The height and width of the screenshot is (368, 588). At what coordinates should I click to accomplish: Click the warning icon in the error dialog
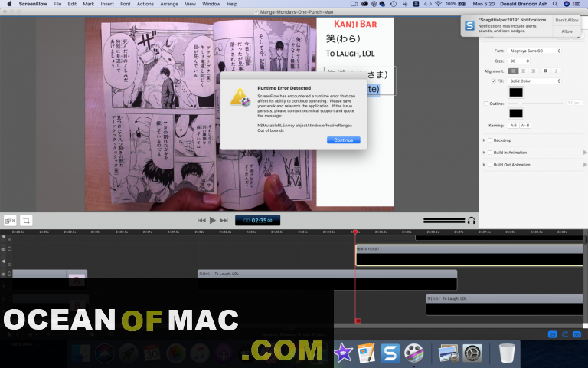pyautogui.click(x=240, y=97)
